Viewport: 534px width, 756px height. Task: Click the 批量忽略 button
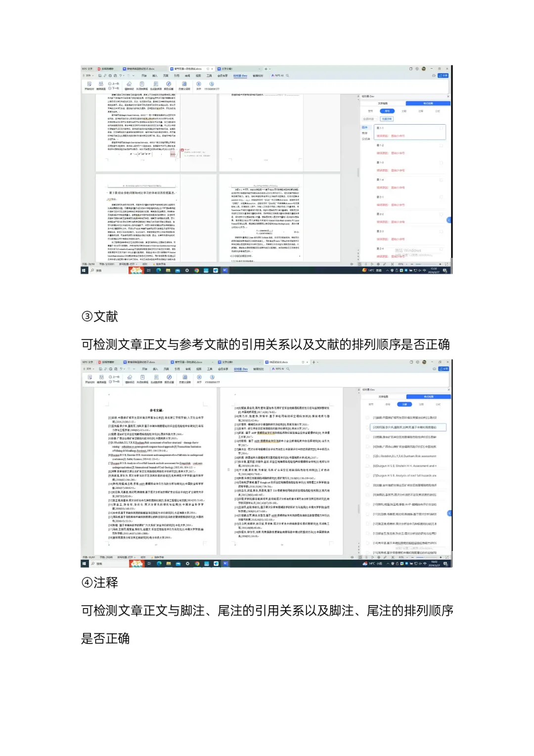coord(387,119)
